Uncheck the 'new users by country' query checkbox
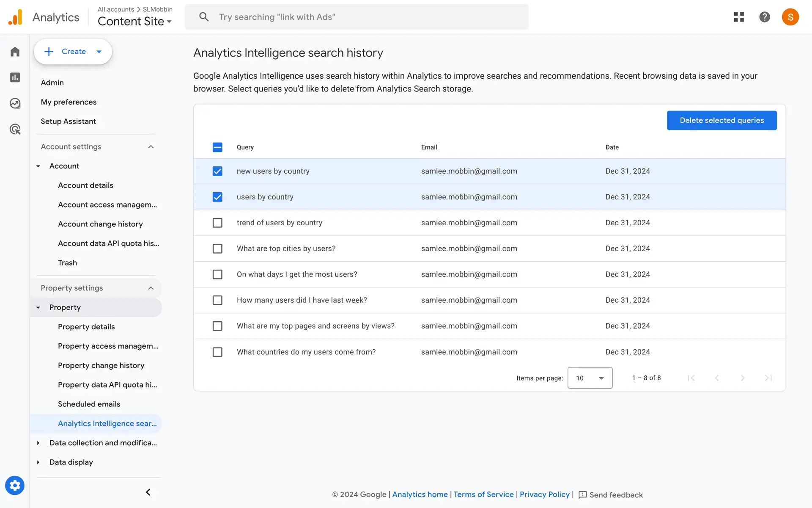Viewport: 812px width, 508px height. click(x=217, y=171)
